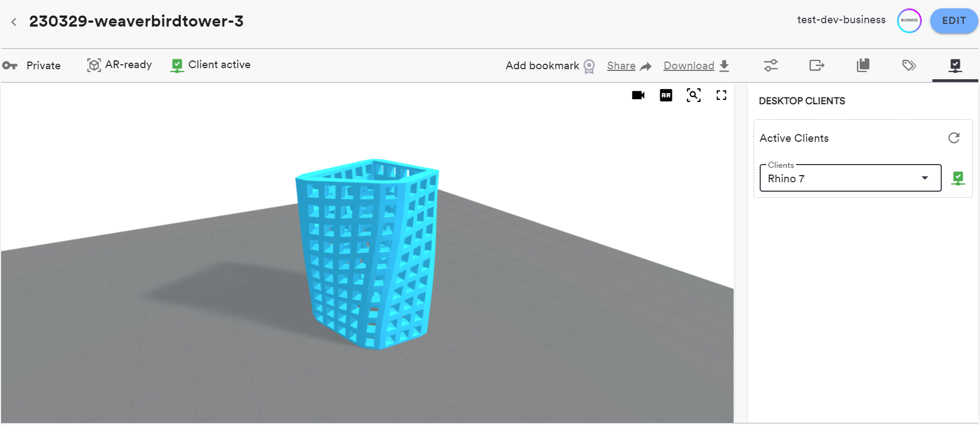Launch AR view from viewport icon

pyautogui.click(x=666, y=95)
